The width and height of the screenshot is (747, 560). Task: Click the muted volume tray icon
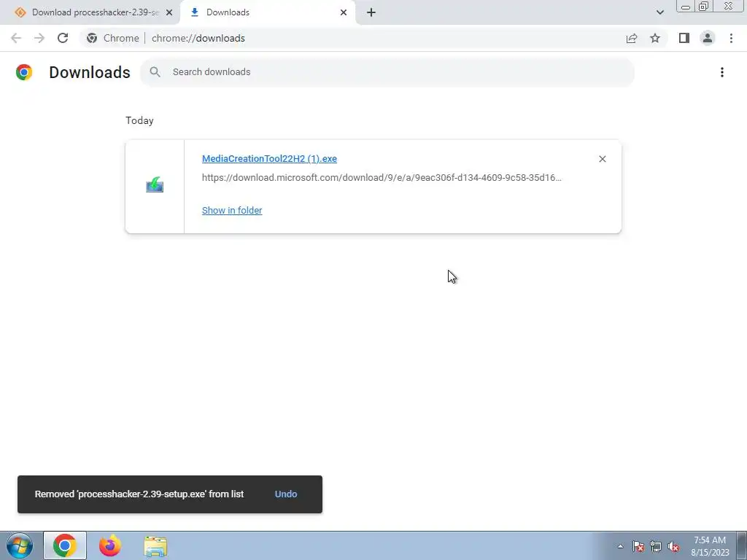pos(673,546)
